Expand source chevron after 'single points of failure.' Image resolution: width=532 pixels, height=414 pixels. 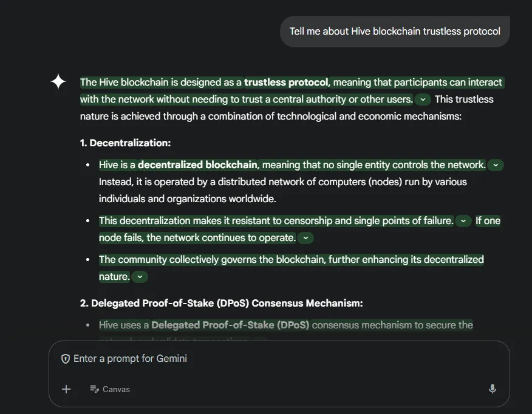click(x=463, y=221)
